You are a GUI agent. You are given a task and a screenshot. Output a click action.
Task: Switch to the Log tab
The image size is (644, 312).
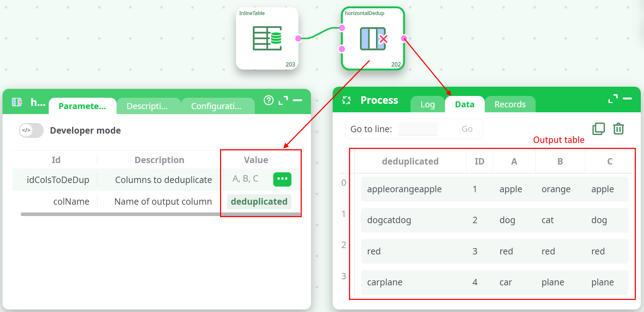pyautogui.click(x=428, y=104)
